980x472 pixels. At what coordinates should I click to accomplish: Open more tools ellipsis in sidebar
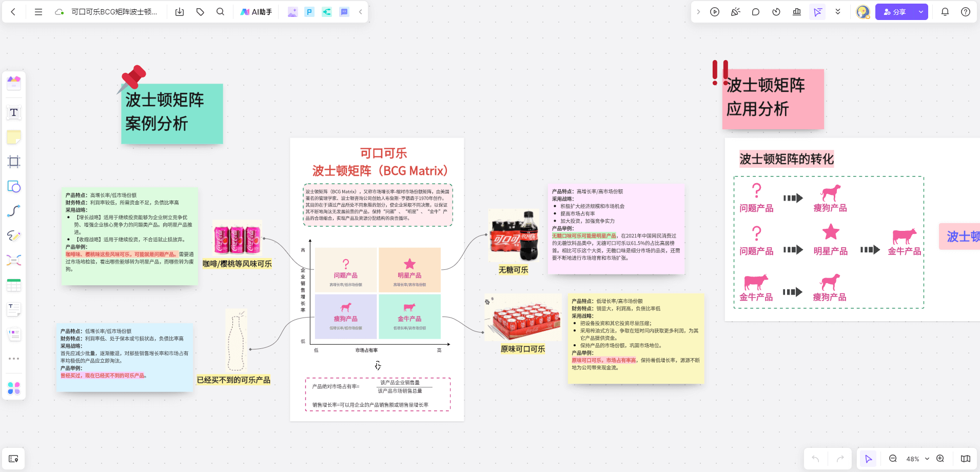[14, 359]
